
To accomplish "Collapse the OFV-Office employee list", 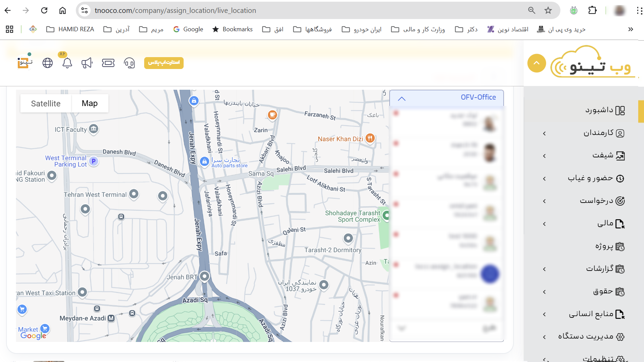I will click(402, 99).
